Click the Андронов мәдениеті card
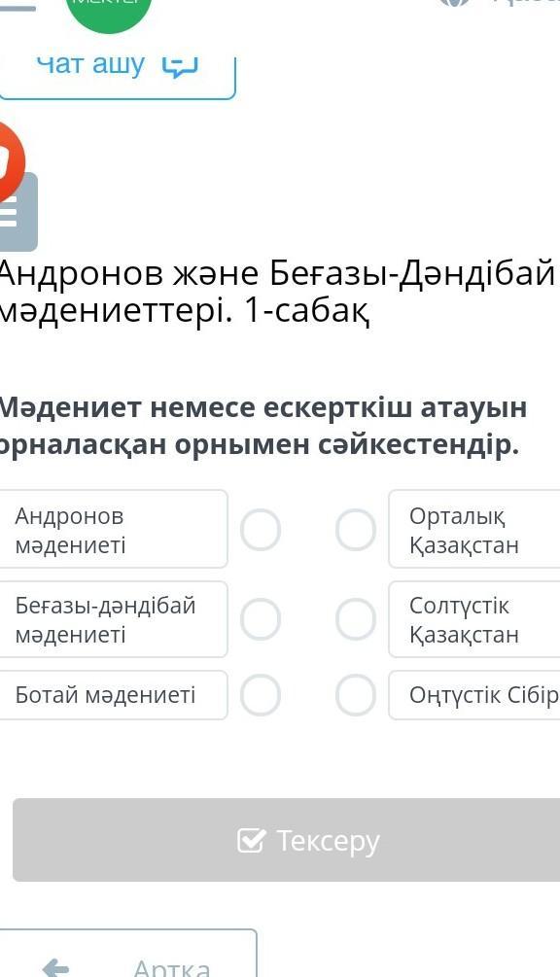 tap(113, 529)
